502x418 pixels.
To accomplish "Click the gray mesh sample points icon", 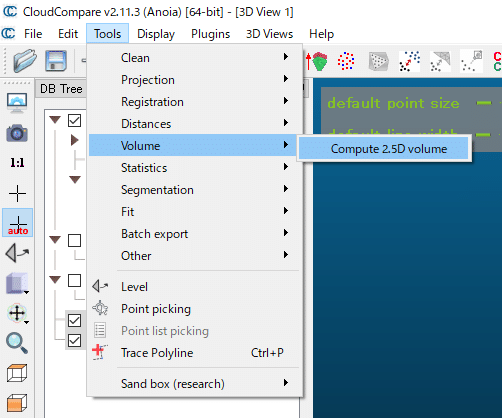I will tap(379, 61).
